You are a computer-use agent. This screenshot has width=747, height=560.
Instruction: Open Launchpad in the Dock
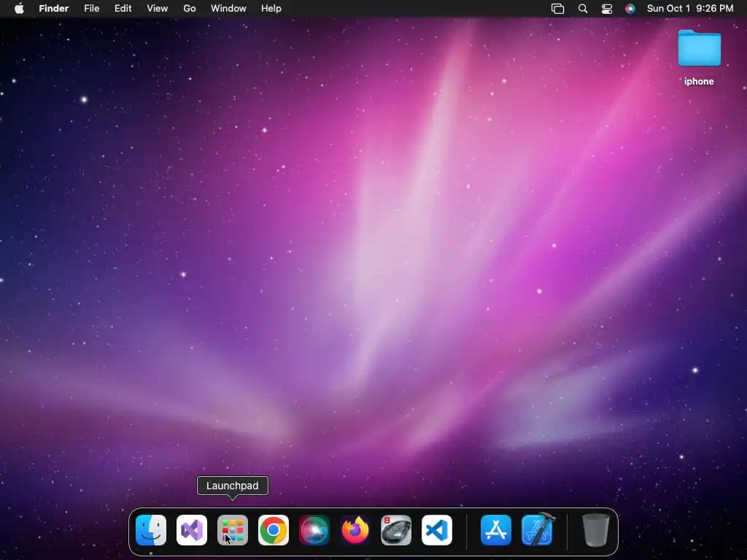(x=233, y=530)
